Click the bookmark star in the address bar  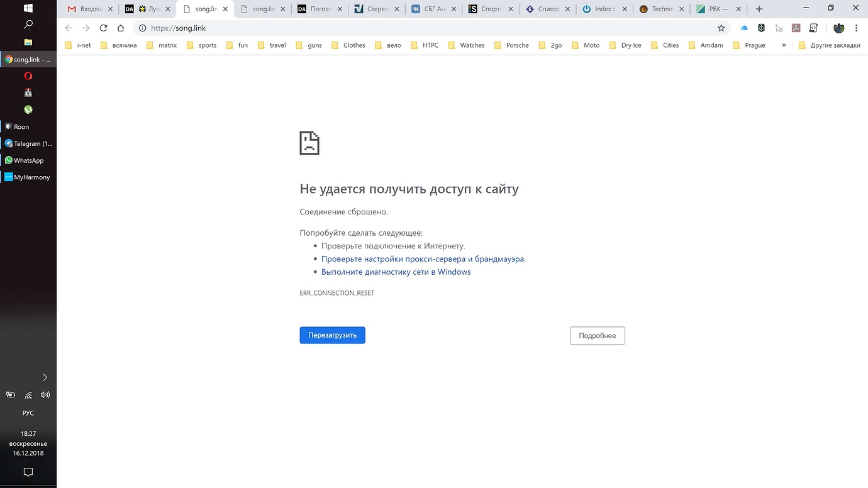pyautogui.click(x=721, y=28)
